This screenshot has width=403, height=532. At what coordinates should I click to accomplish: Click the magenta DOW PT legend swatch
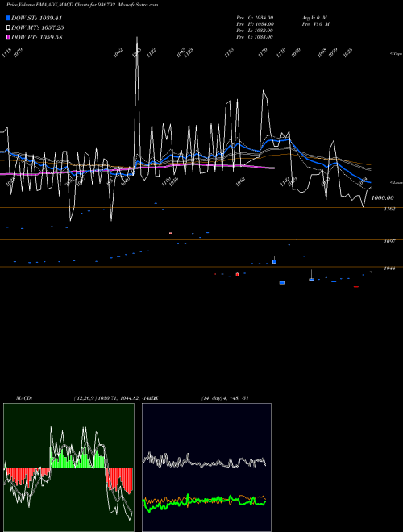coord(8,37)
